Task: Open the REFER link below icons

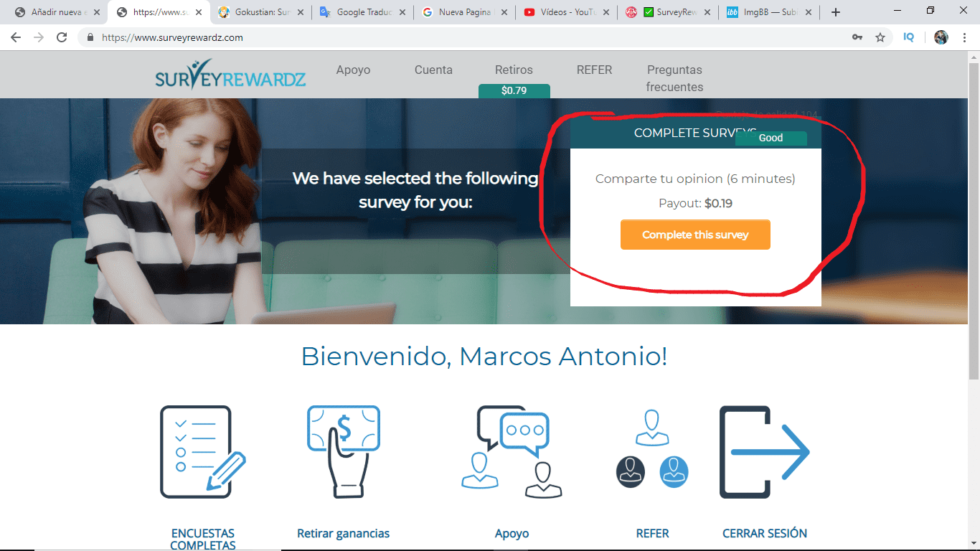Action: (652, 533)
